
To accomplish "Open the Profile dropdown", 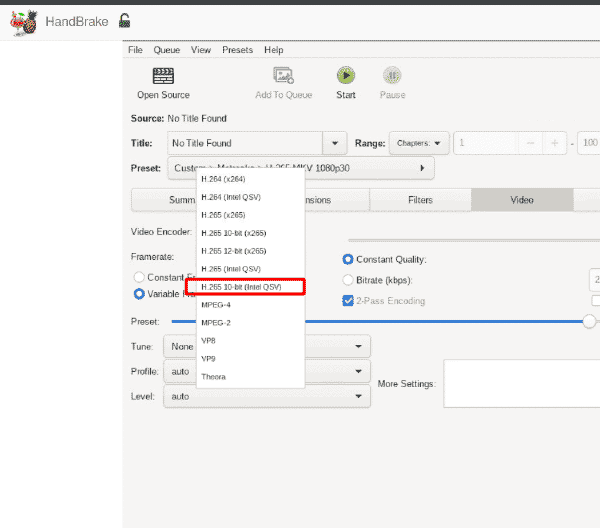I will click(x=267, y=371).
